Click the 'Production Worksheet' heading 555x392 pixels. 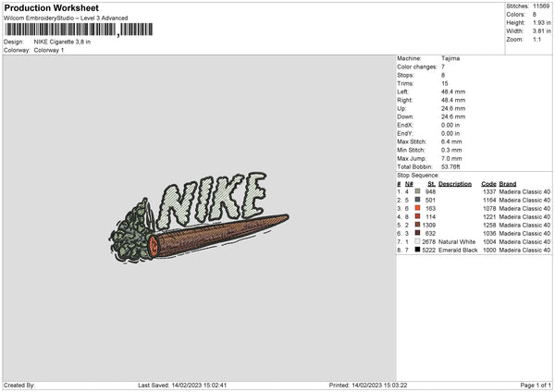(x=51, y=7)
